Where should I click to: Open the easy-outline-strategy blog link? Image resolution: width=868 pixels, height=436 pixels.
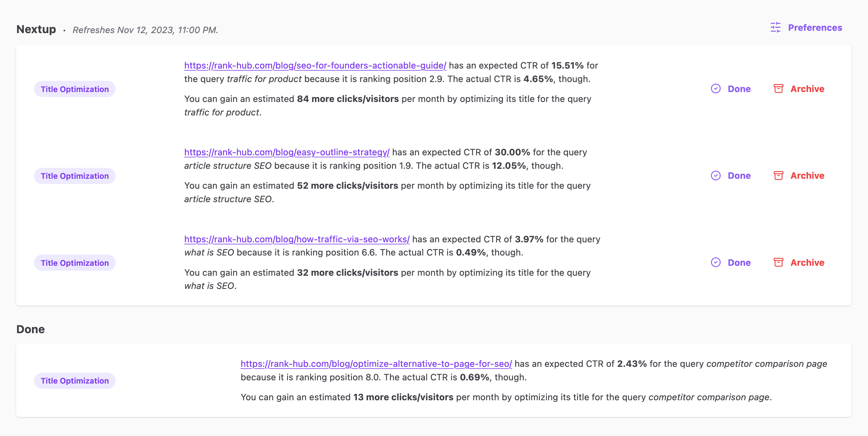point(287,152)
